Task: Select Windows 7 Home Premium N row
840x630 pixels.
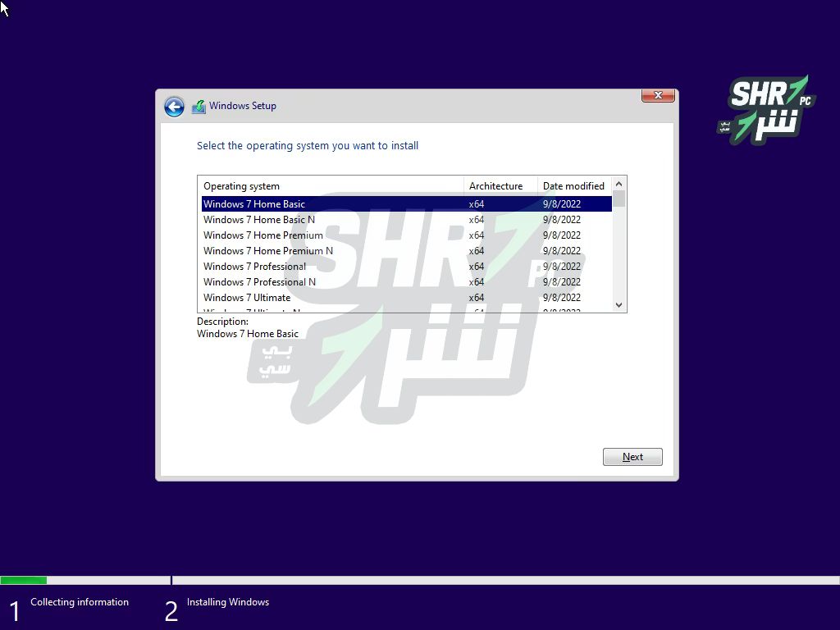Action: pos(407,251)
